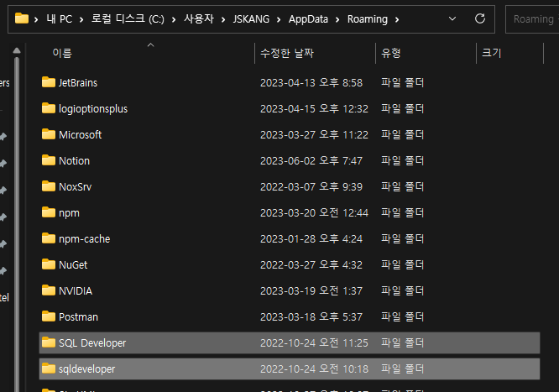Select the Microsoft folder icon

click(49, 134)
